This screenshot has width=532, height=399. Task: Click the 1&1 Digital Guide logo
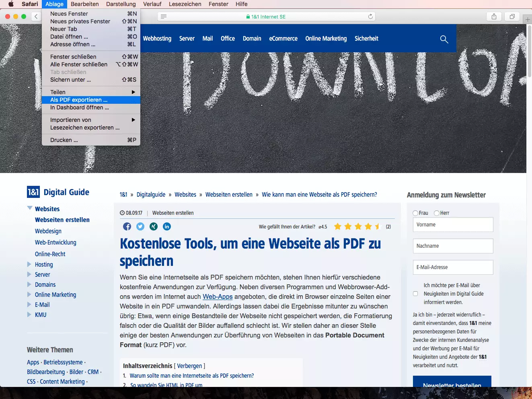[x=58, y=192]
